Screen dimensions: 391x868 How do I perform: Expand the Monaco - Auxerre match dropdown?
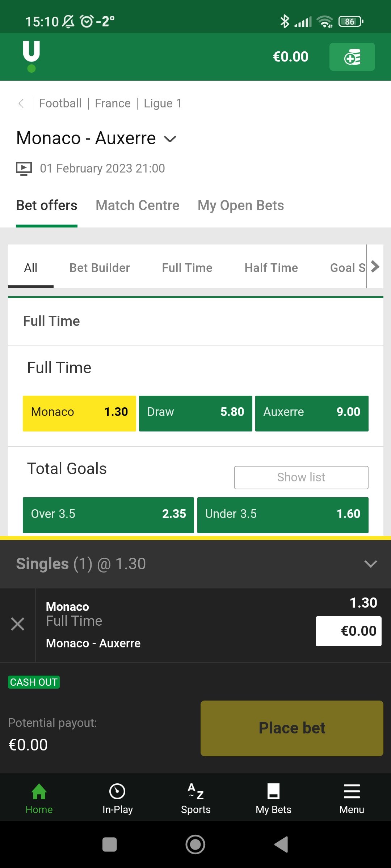tap(170, 139)
